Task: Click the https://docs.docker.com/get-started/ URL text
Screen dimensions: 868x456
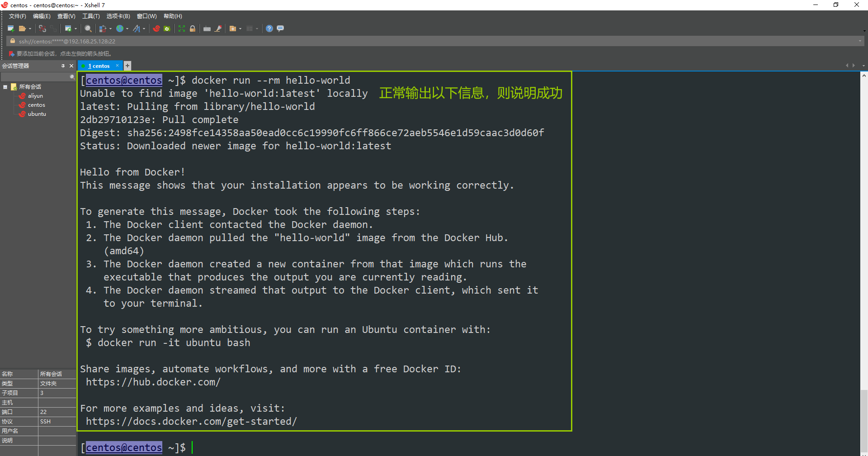Action: tap(192, 422)
